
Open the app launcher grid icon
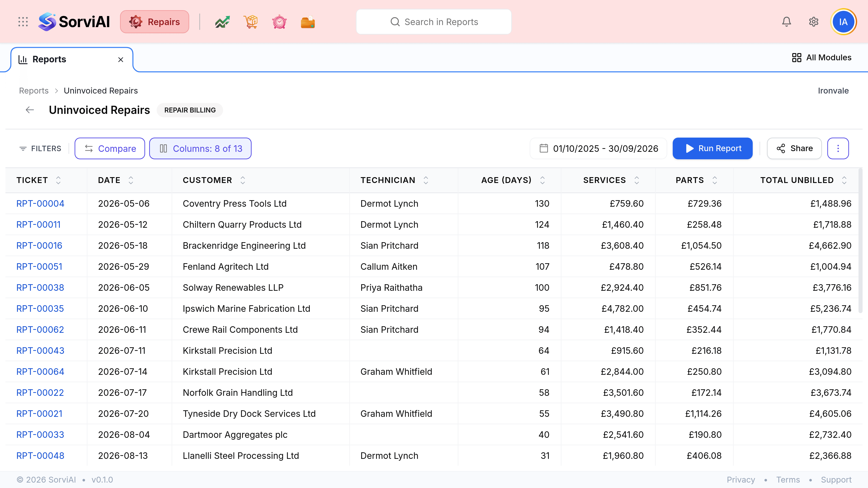[23, 22]
